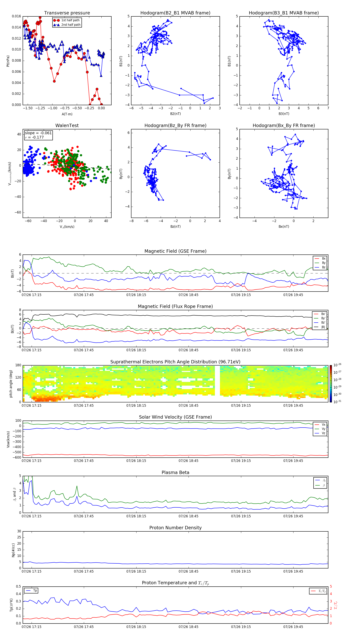Click the "Proton Number Density" title
Image resolution: width=351 pixels, height=644 pixels.
175,528
